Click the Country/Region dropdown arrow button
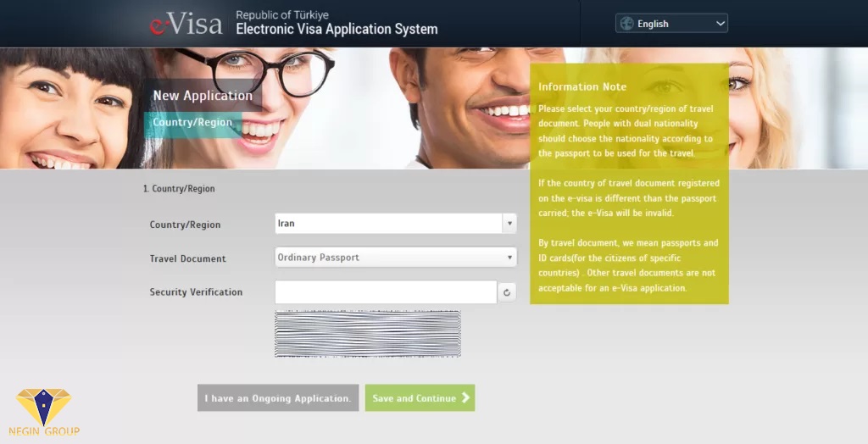This screenshot has width=868, height=444. click(x=509, y=224)
